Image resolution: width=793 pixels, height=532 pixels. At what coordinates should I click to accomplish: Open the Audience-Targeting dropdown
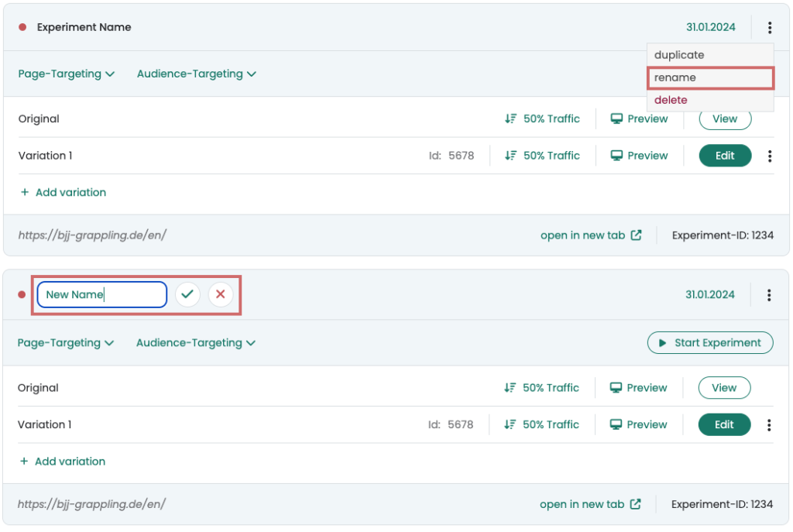click(196, 74)
